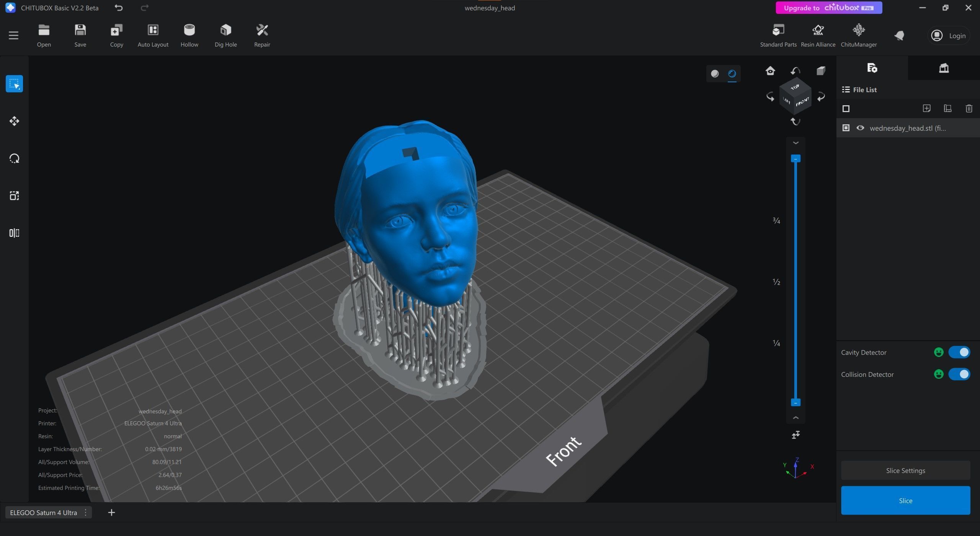This screenshot has width=980, height=536.
Task: Click the Estimated Printing Time value 6h26m56s
Action: point(168,488)
